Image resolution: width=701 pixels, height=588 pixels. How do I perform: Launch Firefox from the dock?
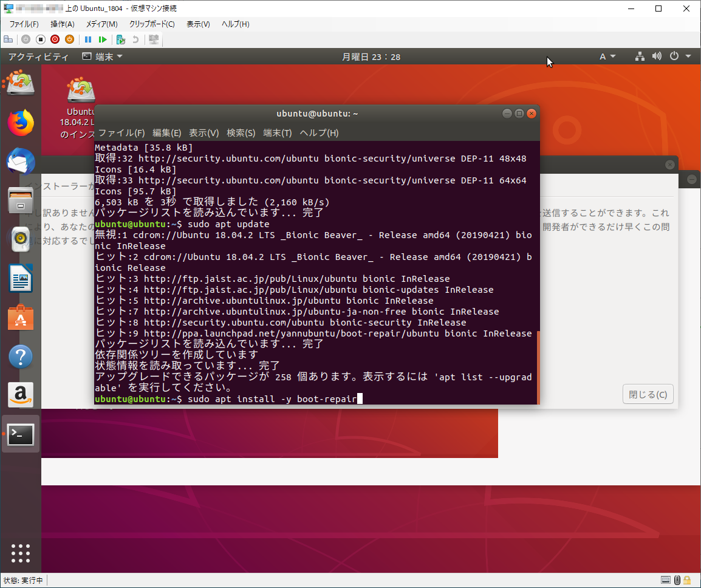pyautogui.click(x=21, y=122)
